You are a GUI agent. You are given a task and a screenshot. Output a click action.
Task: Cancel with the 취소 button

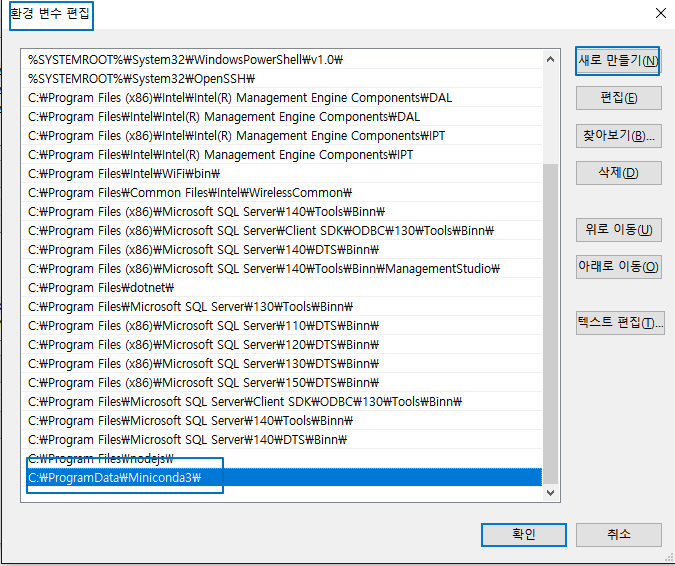[619, 535]
